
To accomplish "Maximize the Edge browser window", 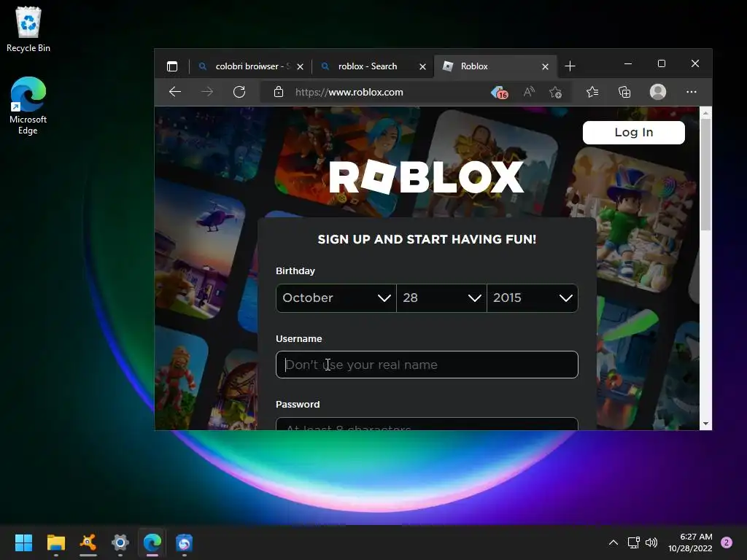I will [x=661, y=63].
